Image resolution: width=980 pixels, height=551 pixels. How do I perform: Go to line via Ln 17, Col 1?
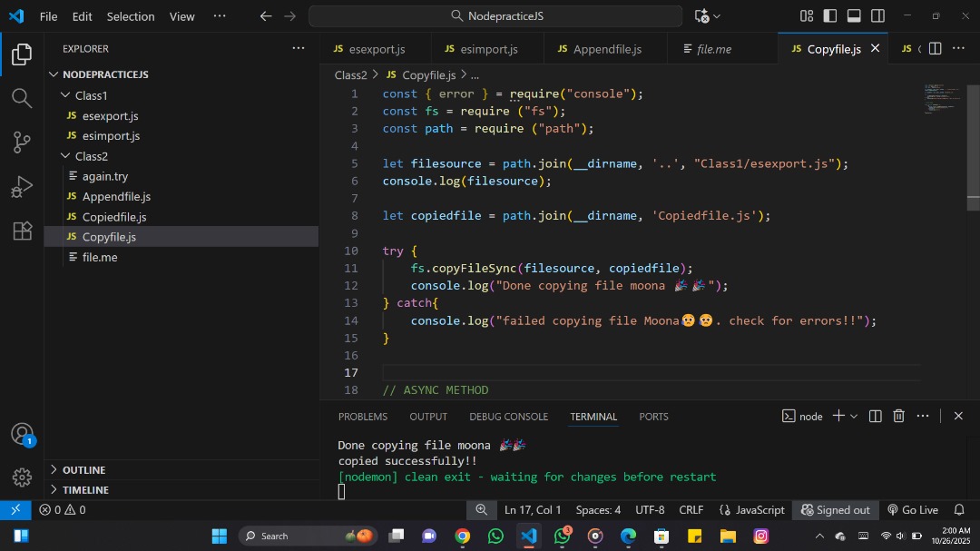click(x=533, y=510)
